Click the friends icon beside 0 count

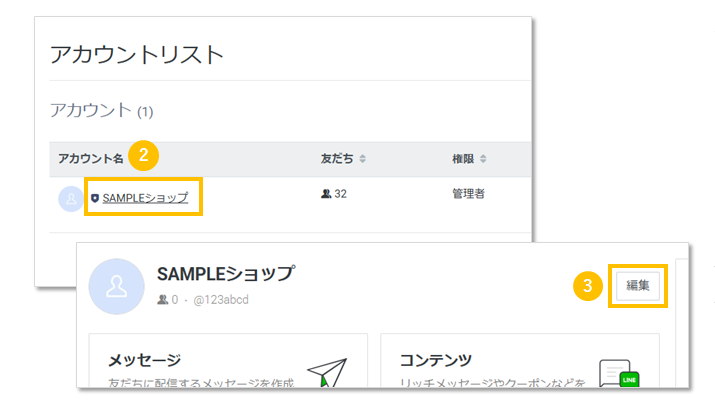point(162,299)
